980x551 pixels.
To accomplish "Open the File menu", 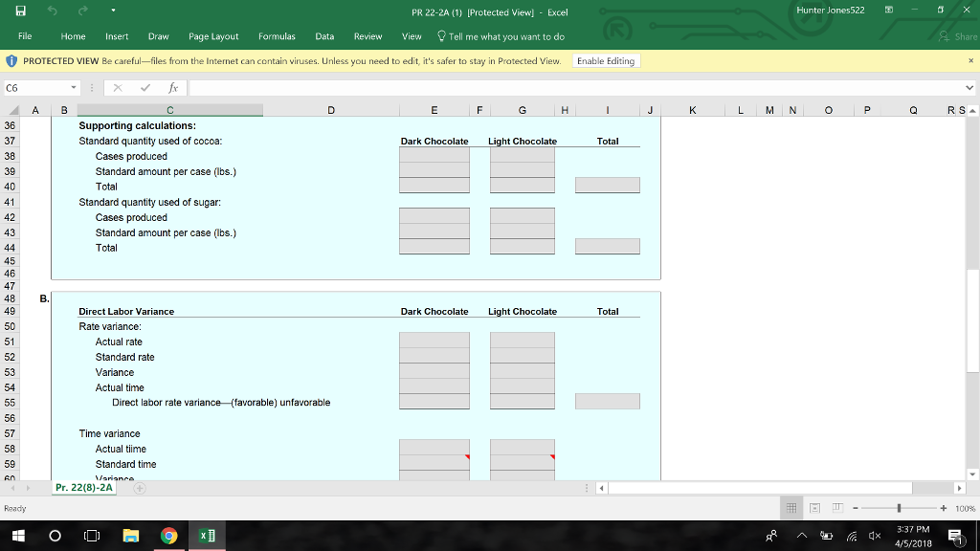I will [25, 36].
